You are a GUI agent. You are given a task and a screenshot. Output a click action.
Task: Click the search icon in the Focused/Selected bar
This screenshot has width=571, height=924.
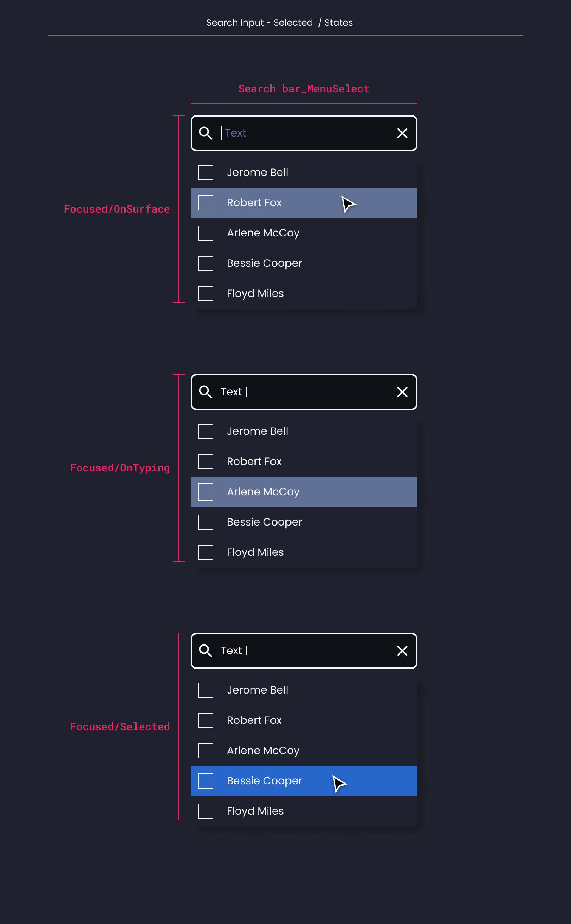pyautogui.click(x=205, y=651)
